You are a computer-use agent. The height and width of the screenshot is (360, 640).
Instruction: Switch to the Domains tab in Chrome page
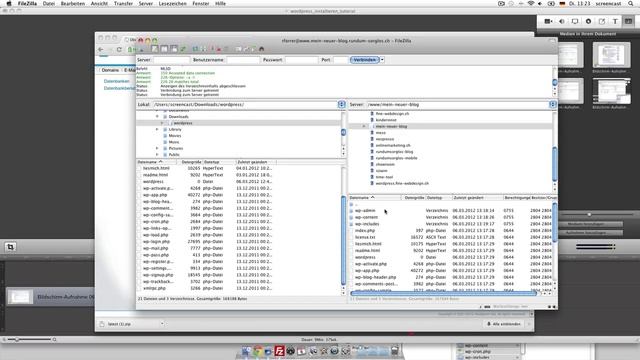110,70
